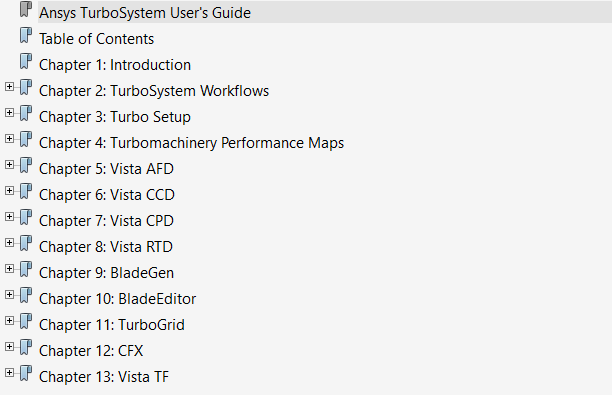This screenshot has width=612, height=395.
Task: Expand Chapter 10: BladeEditor plus box
Action: [9, 295]
